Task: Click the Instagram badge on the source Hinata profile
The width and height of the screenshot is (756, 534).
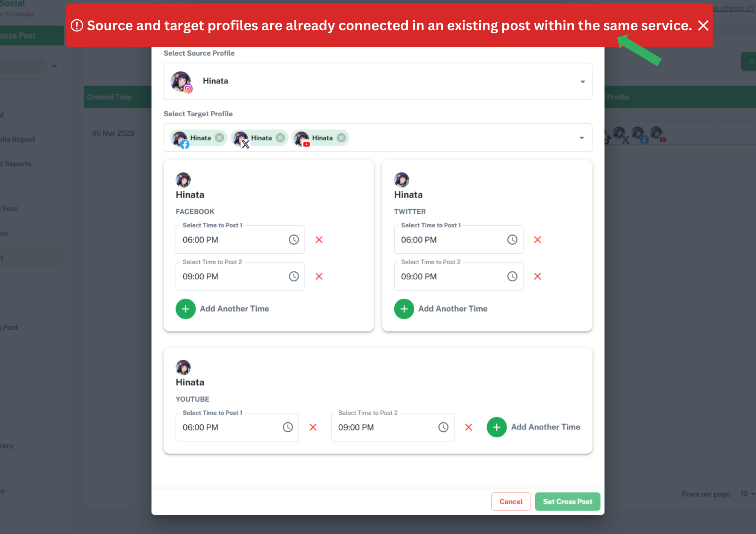Action: pos(188,89)
